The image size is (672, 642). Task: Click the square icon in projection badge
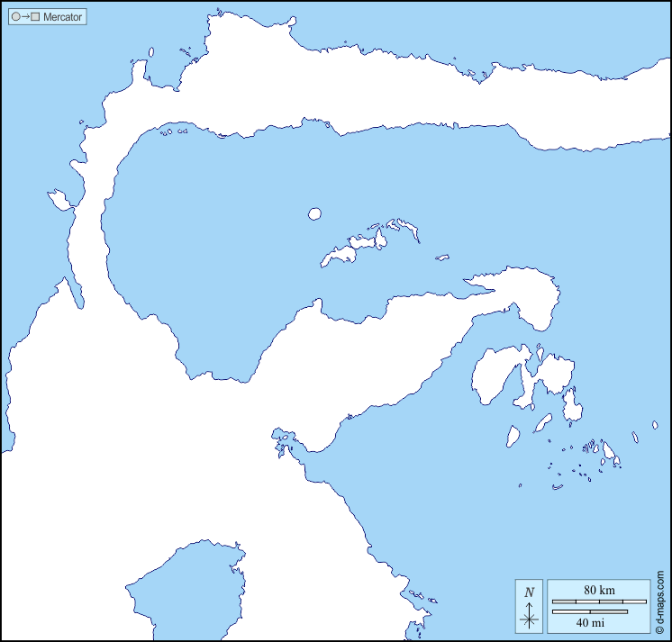pos(35,17)
